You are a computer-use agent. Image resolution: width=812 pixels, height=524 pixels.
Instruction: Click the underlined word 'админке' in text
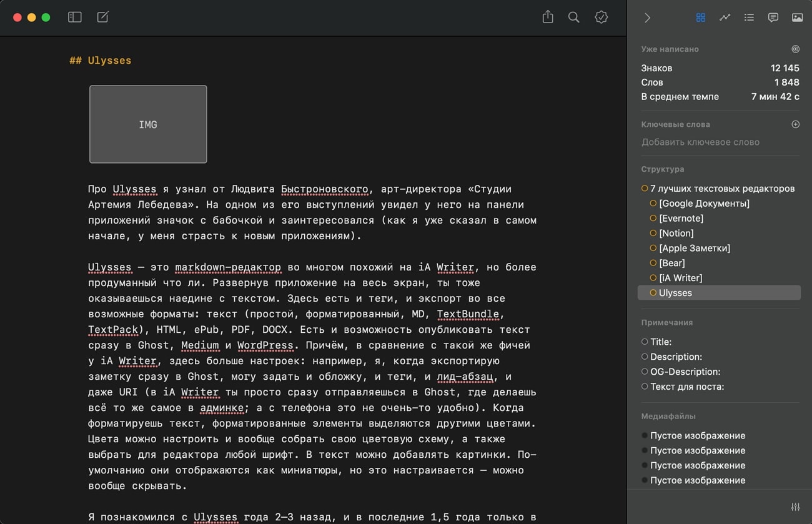tap(222, 407)
